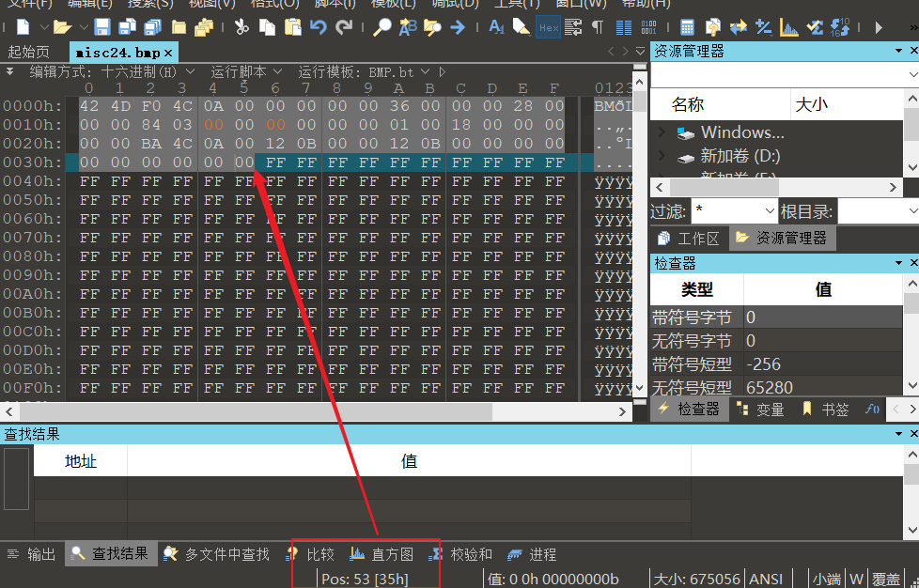Click the font settings icon on toolbar
Screen dimensions: 919x588
tap(496, 26)
